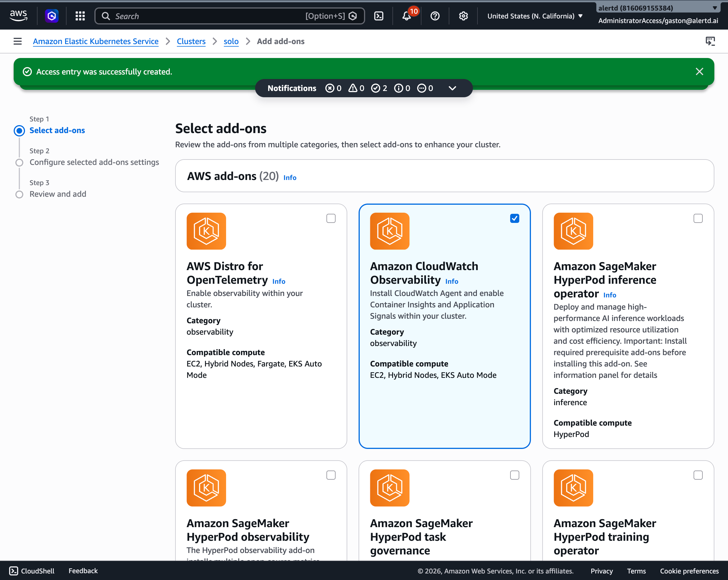Click the Amazon CloudWatch Observability card title

pos(424,273)
